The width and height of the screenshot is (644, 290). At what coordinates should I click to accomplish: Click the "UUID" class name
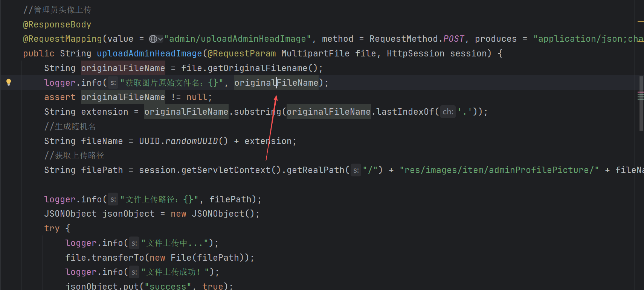pos(150,141)
